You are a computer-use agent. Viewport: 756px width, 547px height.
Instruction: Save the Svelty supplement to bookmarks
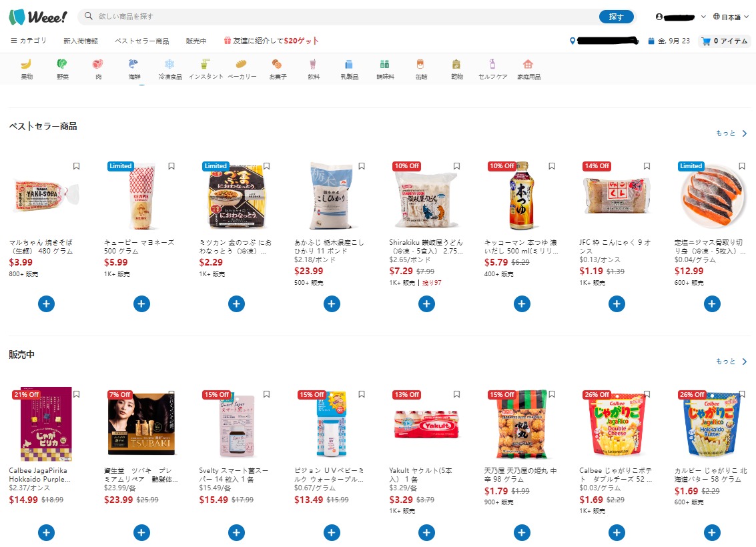pyautogui.click(x=266, y=394)
